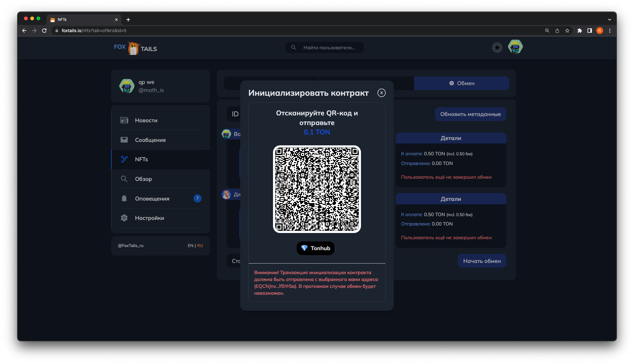
Task: Click the FoxTails logo
Action: tap(135, 48)
